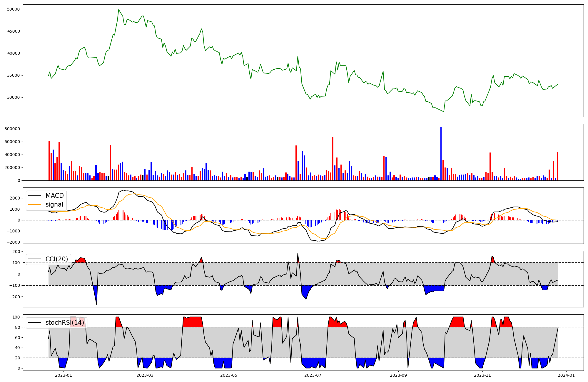This screenshot has height=382, width=588.
Task: Click the 2024-01 date tick label
Action: (x=566, y=375)
